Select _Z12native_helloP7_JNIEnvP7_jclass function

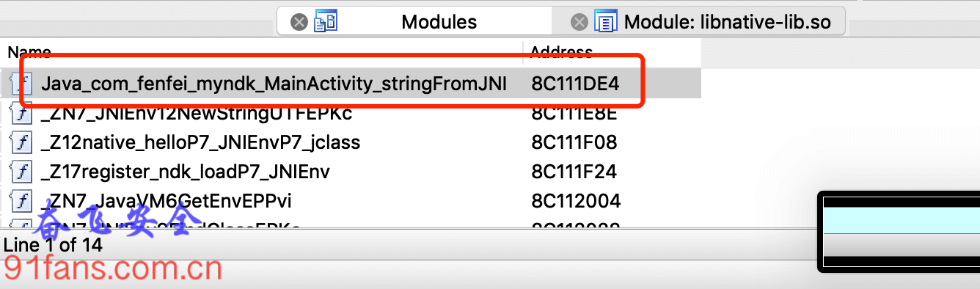click(200, 142)
